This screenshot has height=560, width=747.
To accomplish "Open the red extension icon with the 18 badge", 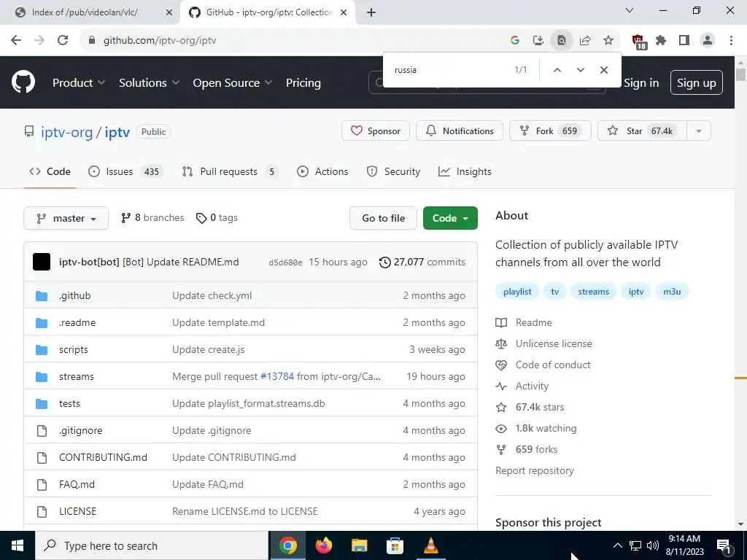I will (638, 42).
